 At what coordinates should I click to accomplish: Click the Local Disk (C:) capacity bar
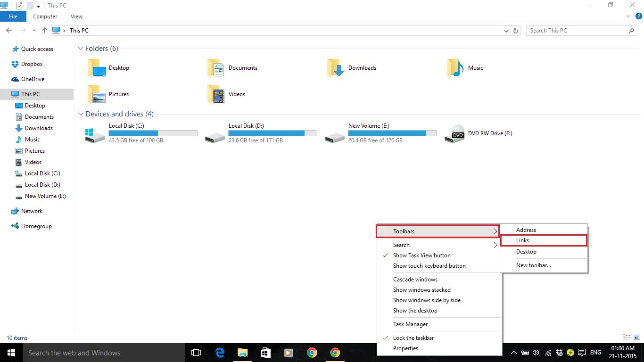point(152,133)
